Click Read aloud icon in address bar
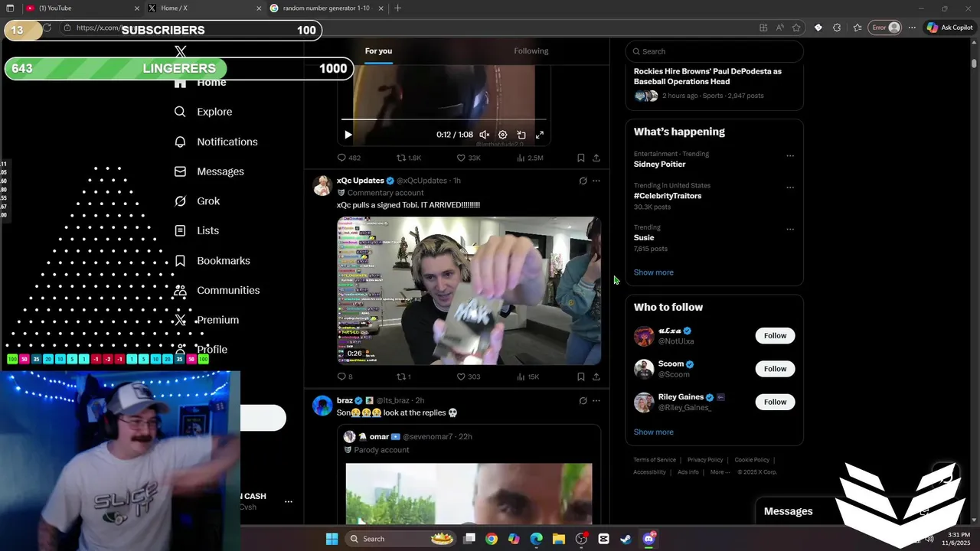This screenshot has height=551, width=980. [x=779, y=28]
